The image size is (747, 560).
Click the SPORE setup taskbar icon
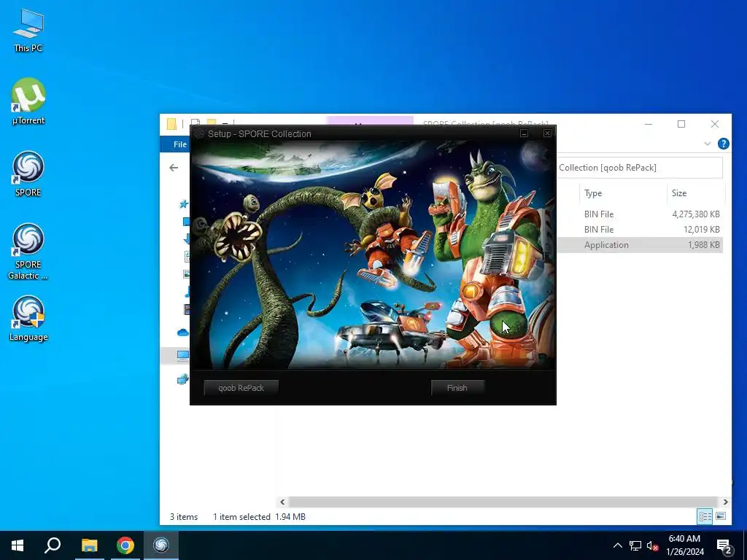point(161,545)
